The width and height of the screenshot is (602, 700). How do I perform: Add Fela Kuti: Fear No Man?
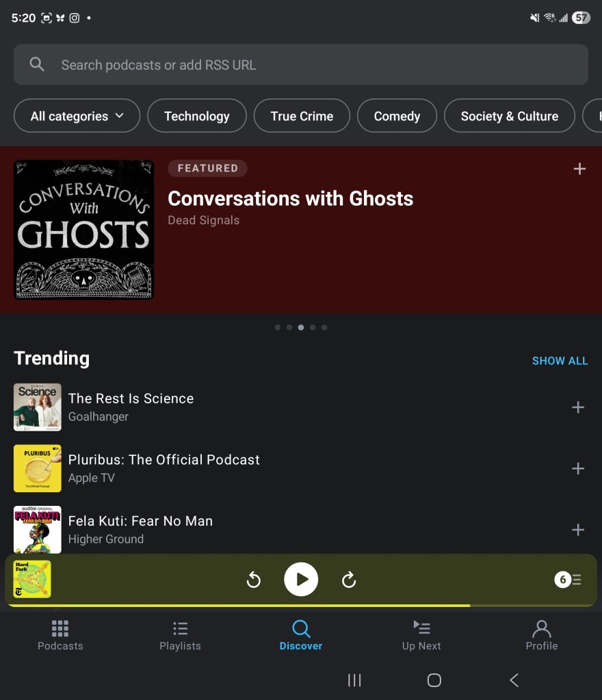point(578,530)
